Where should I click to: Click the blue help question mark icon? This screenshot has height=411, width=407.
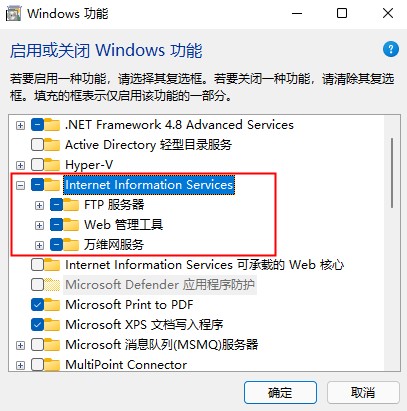(391, 49)
